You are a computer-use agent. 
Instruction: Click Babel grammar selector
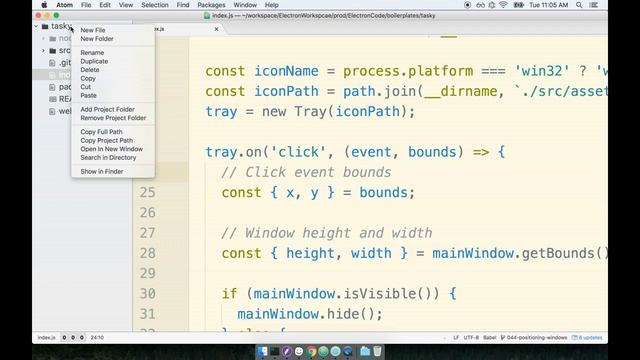pos(490,338)
